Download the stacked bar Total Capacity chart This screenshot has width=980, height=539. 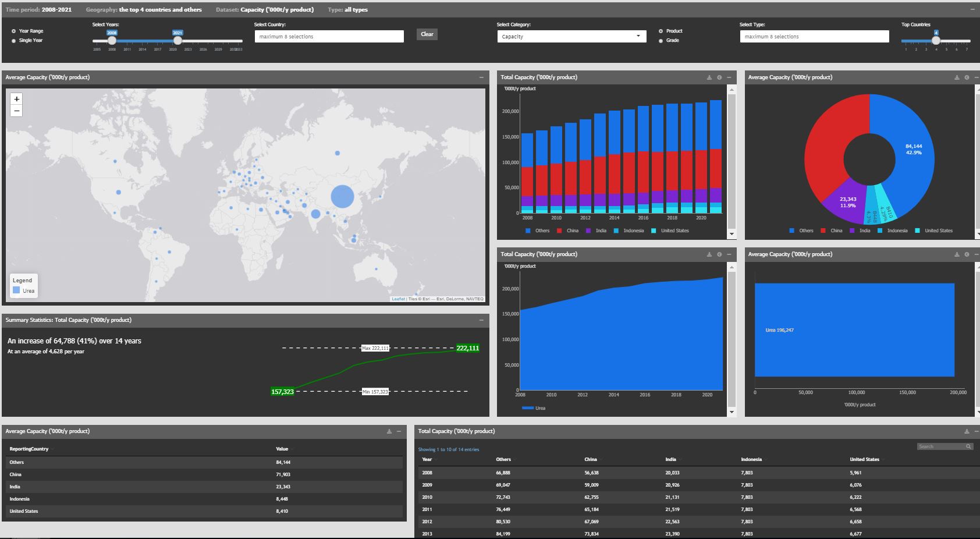tap(709, 77)
